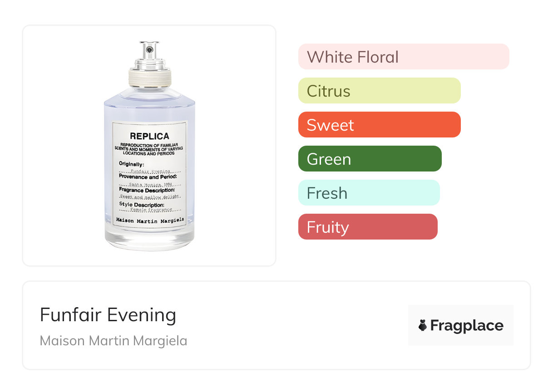Viewport: 553px width, 392px height.
Task: Click the Maison Martin Margiela text on the bottle label
Action: [x=150, y=220]
